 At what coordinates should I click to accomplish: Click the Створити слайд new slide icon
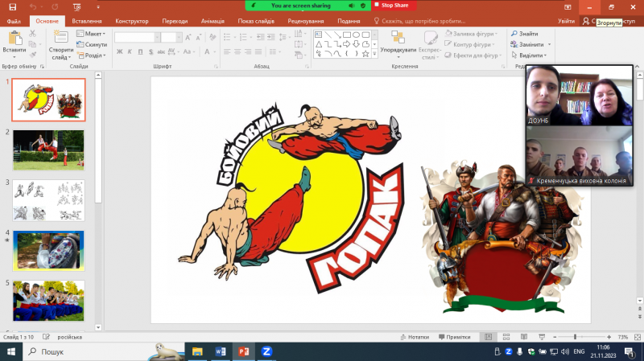click(61, 37)
